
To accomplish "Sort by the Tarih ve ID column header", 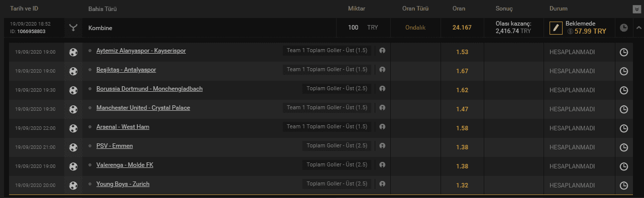I will (24, 9).
